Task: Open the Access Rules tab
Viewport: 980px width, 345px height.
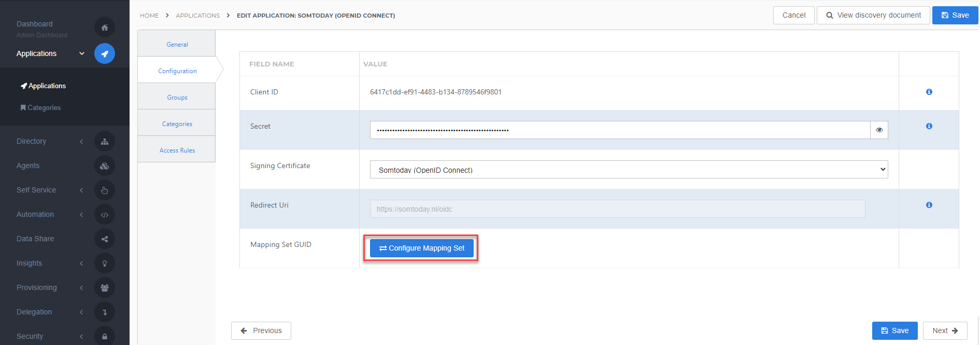Action: (x=177, y=149)
